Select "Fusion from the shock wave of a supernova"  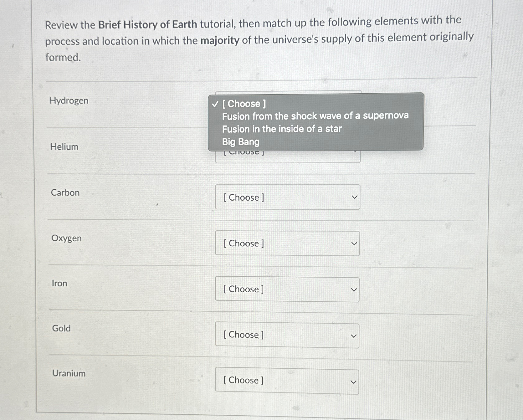click(x=315, y=116)
